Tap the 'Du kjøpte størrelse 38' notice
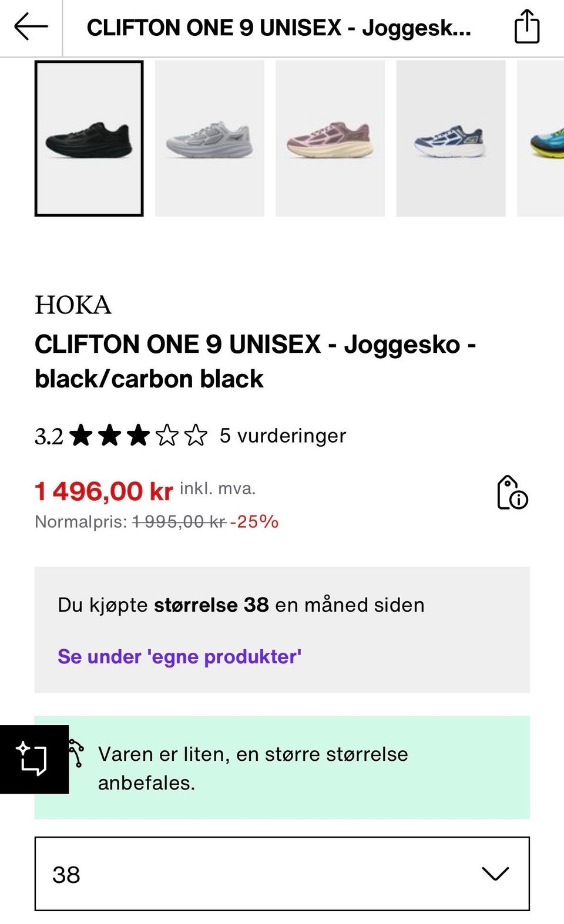This screenshot has height=924, width=564. pos(241,605)
